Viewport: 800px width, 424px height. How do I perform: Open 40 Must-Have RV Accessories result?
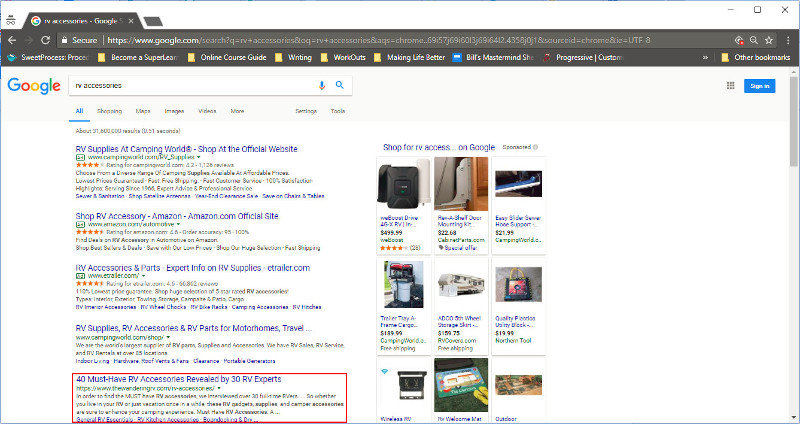(179, 379)
